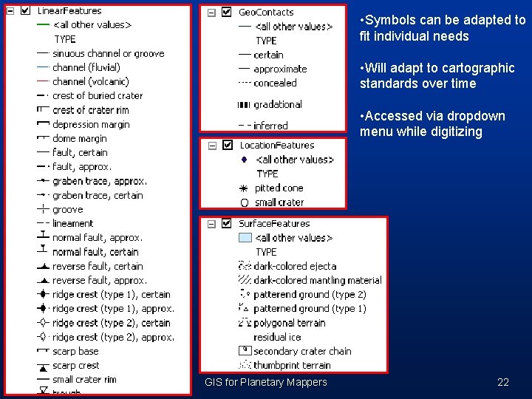Click the red channel (volcanic) line symbol
Screen dimensions: 532x399
(x=43, y=81)
